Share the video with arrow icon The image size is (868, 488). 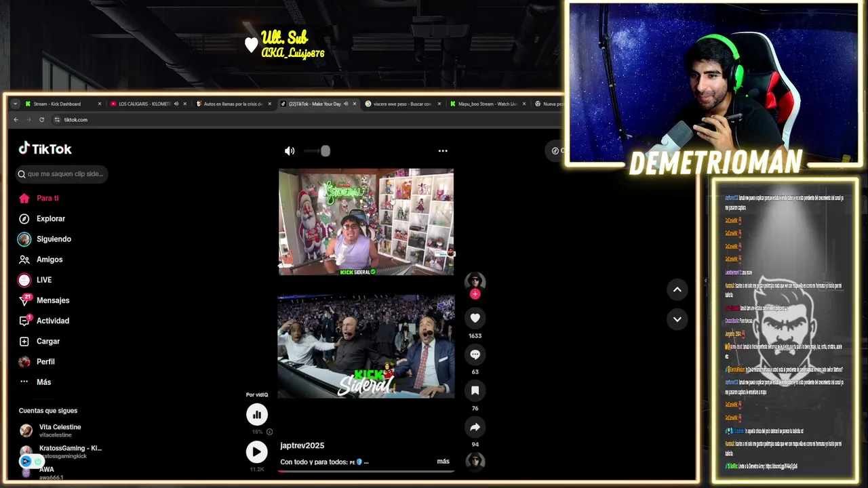click(x=475, y=427)
